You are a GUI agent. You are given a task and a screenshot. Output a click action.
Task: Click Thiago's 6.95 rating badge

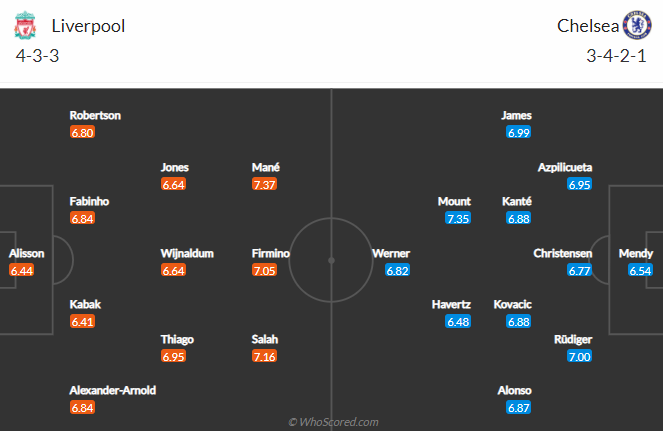tap(174, 356)
